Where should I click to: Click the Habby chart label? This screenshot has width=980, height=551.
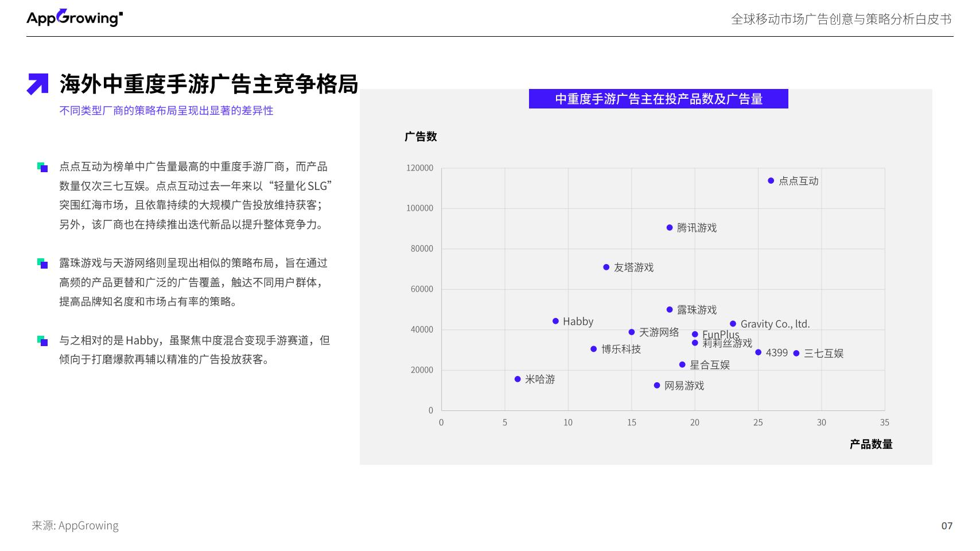pos(578,321)
